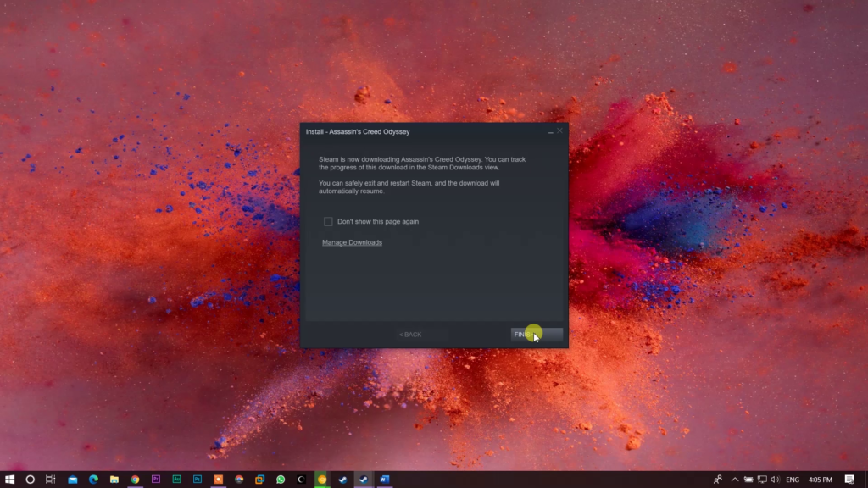Launch Adobe Photoshop from taskbar
The height and width of the screenshot is (488, 868).
coord(197,480)
